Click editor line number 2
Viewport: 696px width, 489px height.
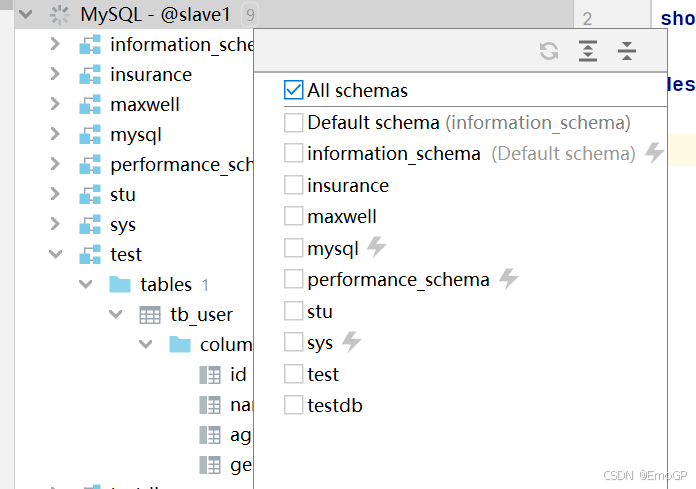(587, 19)
